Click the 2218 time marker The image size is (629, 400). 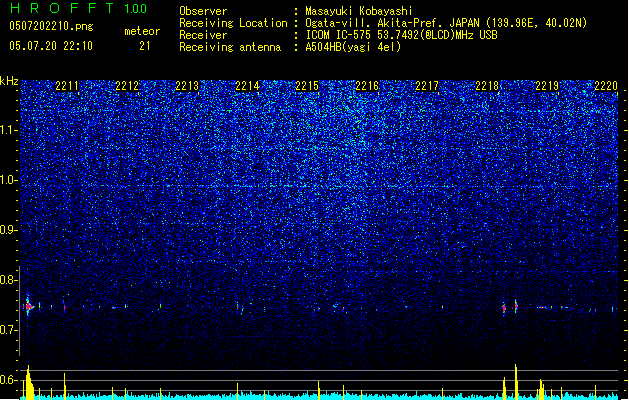click(487, 86)
